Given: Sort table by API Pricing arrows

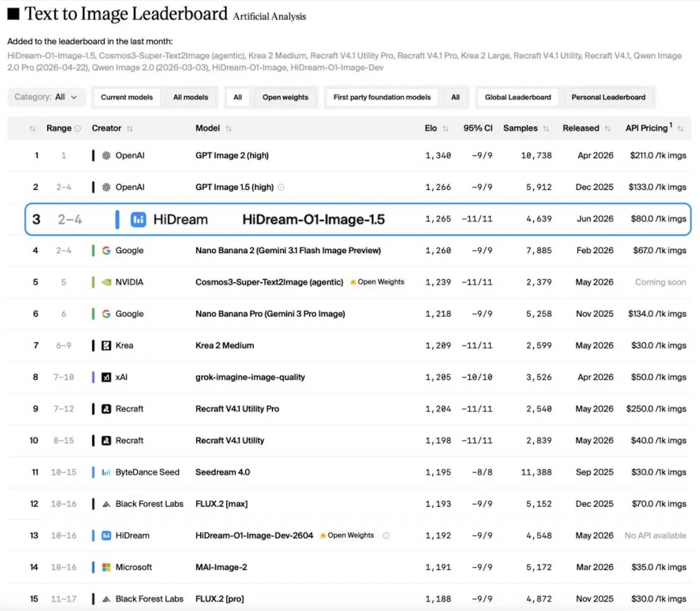Looking at the screenshot, I should (680, 128).
